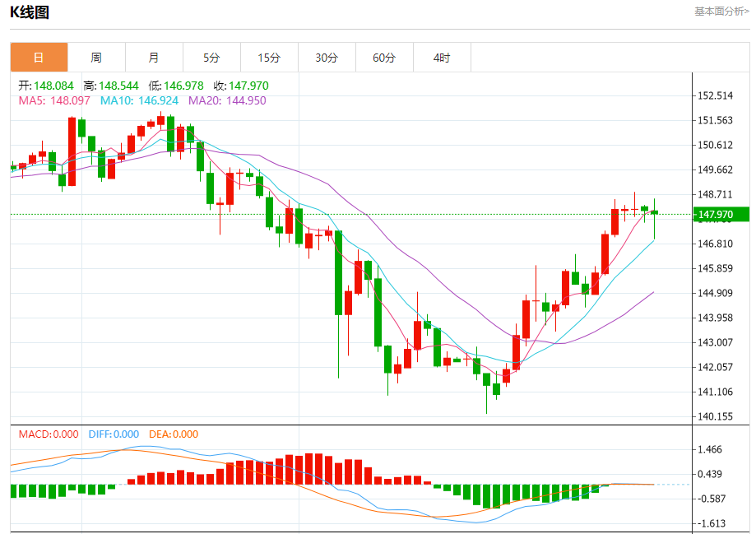The width and height of the screenshot is (756, 534).
Task: Open the 60分 interval tab
Action: 384,58
